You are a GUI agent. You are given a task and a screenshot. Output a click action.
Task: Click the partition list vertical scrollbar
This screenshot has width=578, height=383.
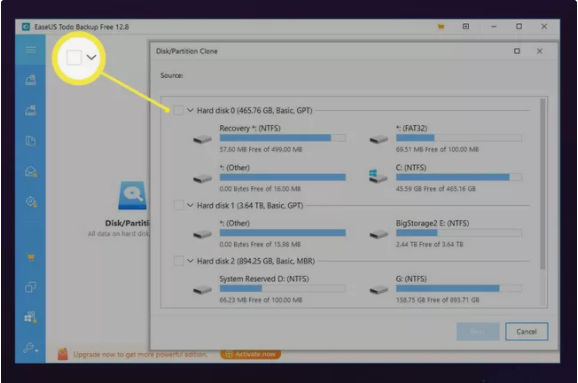[x=543, y=184]
